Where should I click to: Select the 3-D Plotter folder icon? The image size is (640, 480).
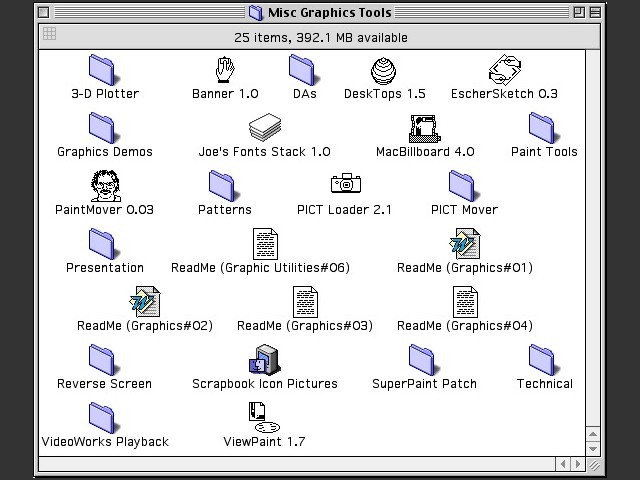[x=104, y=70]
